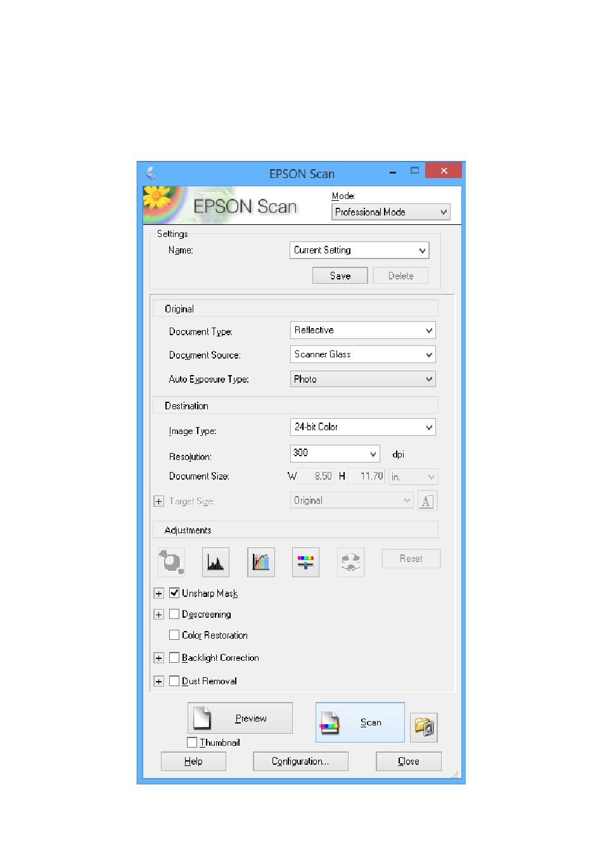This screenshot has height=868, width=602.
Task: Minimize the EPSON Scan window
Action: pos(393,172)
